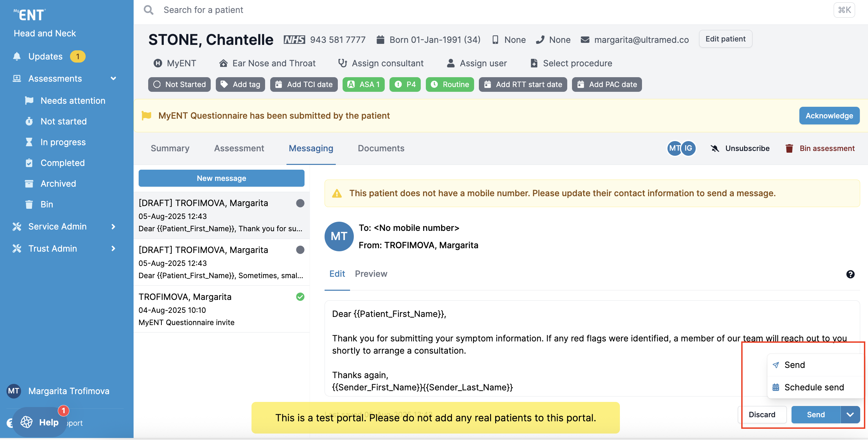The image size is (868, 440).
Task: Toggle the ASA 1 tag
Action: [363, 84]
